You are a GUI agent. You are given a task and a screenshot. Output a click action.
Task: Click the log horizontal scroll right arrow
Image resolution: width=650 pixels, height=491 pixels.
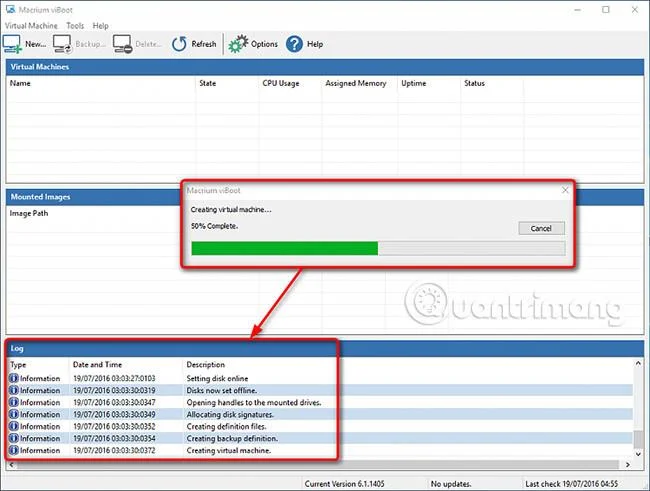(628, 465)
